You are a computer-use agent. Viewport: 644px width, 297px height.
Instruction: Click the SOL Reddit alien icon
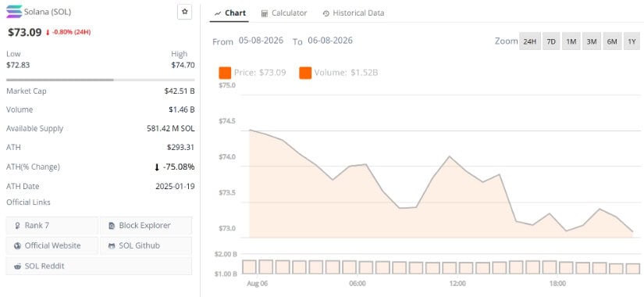[x=18, y=267]
